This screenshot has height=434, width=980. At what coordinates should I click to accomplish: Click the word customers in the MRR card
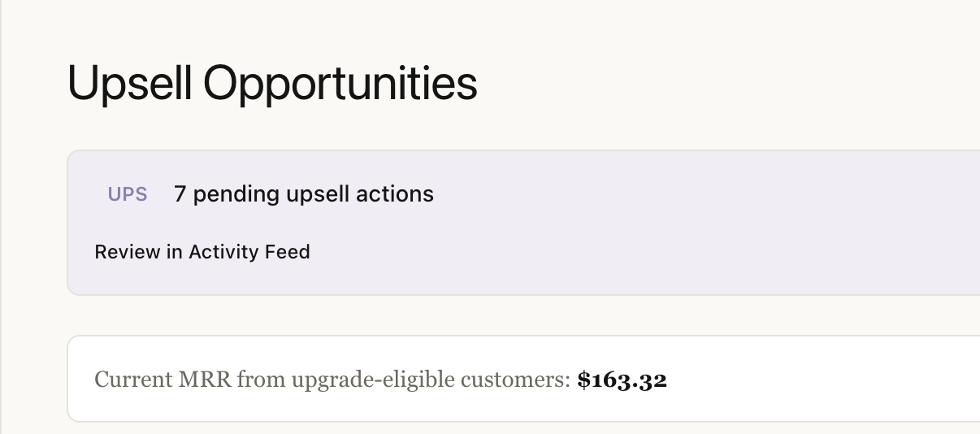coord(517,380)
